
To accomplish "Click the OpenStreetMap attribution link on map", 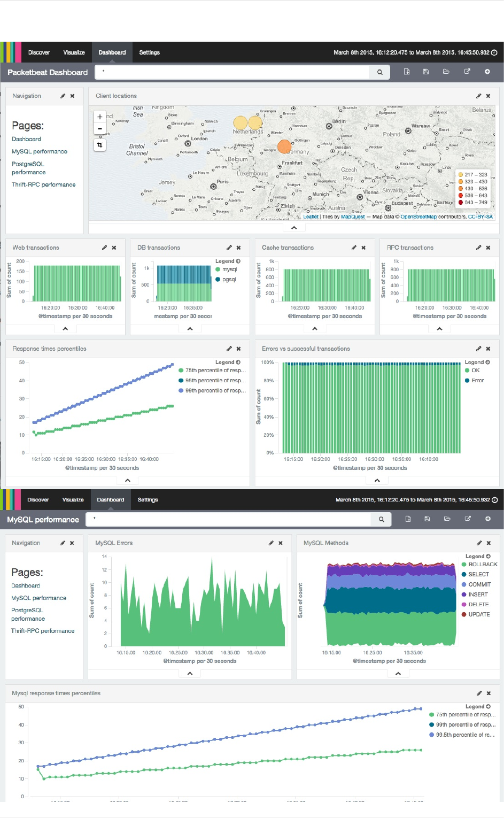I will coord(418,217).
